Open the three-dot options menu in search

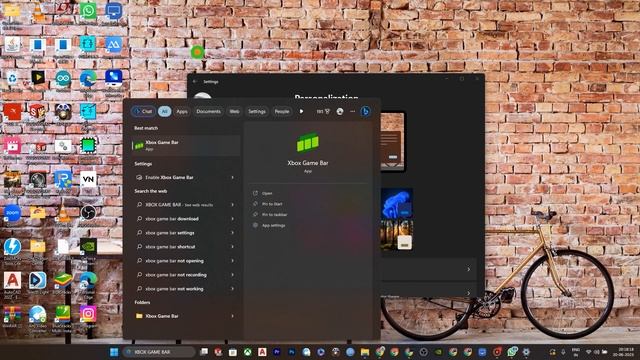353,111
